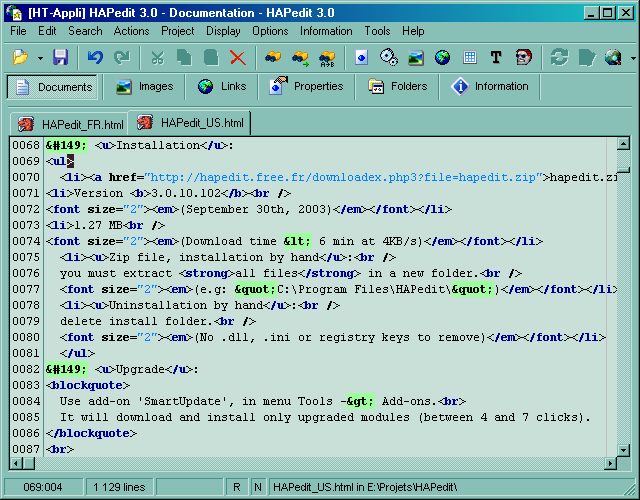Click the highlighted &lt; entity on line 0074

297,241
